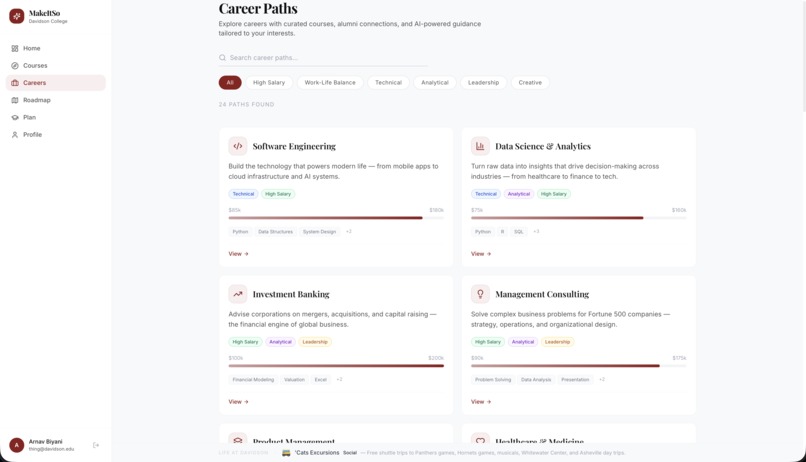Image resolution: width=806 pixels, height=462 pixels.
Task: Click Investment Banking salary range bar
Action: [336, 366]
